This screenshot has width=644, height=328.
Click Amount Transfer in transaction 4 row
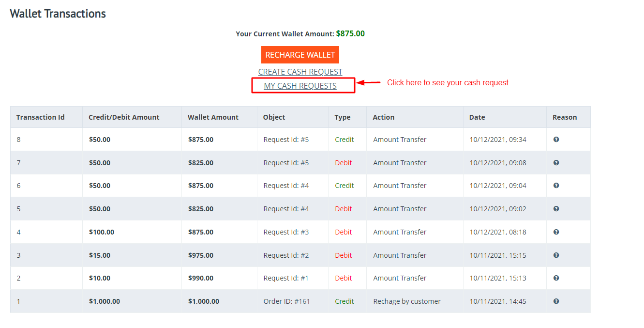400,232
